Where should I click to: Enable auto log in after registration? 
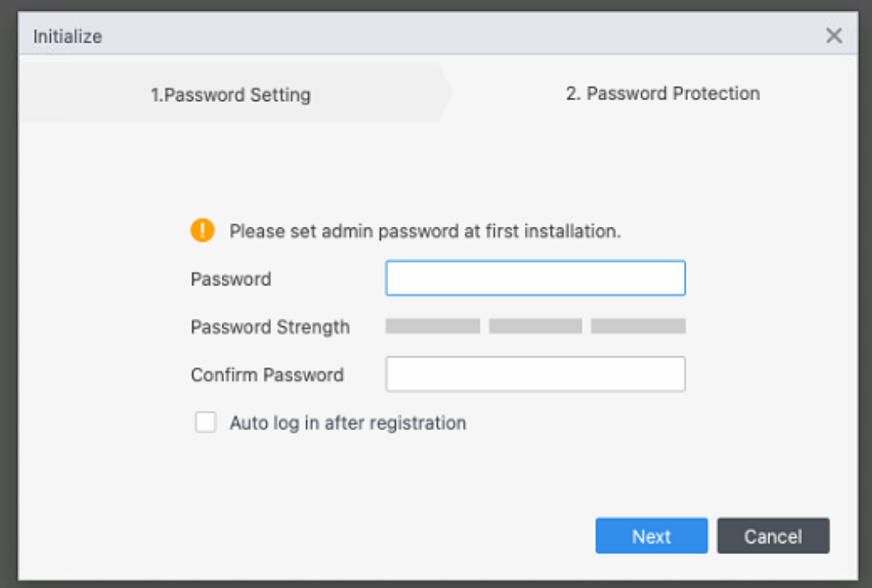click(205, 423)
